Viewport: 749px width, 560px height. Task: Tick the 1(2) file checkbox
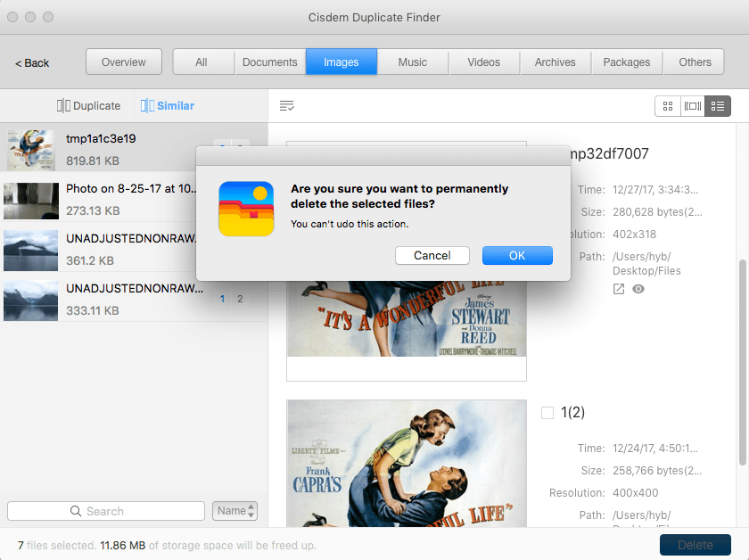[x=547, y=412]
